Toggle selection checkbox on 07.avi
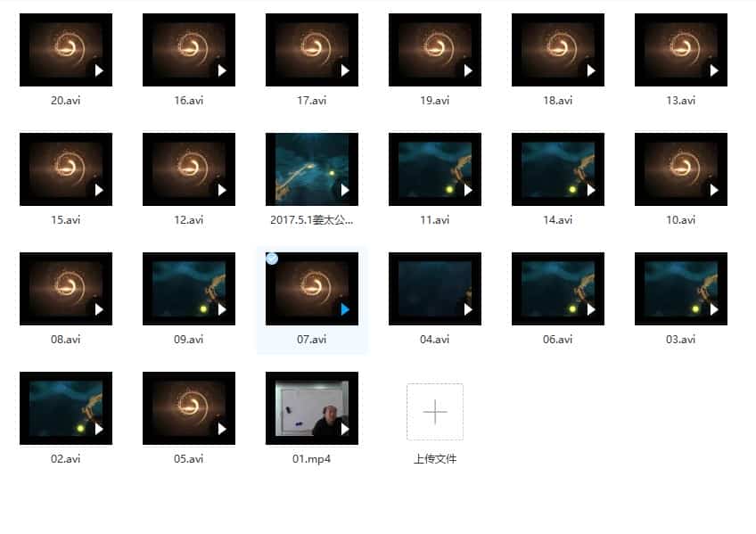756x534 pixels. (272, 259)
